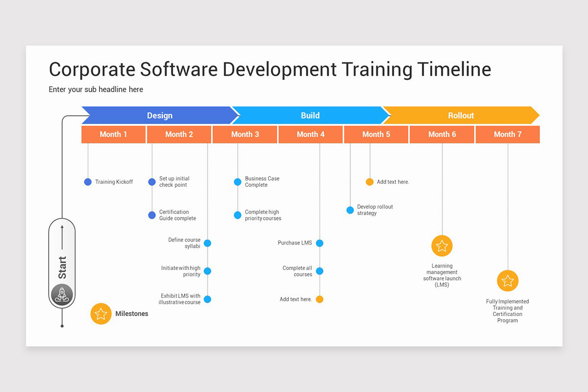Toggle the Business Case Complete milestone dot

[237, 181]
